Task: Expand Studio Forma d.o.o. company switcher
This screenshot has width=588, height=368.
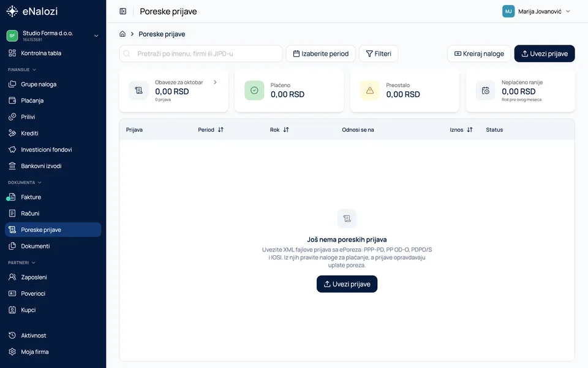Action: tap(53, 36)
